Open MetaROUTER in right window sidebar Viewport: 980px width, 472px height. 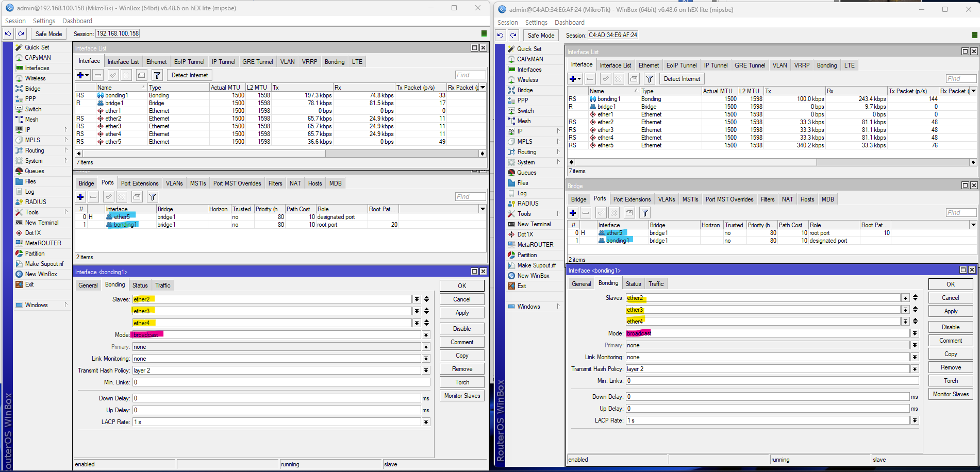pos(535,245)
